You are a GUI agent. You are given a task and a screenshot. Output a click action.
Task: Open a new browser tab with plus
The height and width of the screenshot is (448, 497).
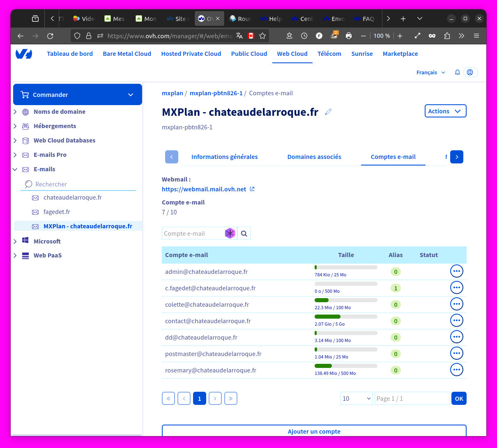403,18
